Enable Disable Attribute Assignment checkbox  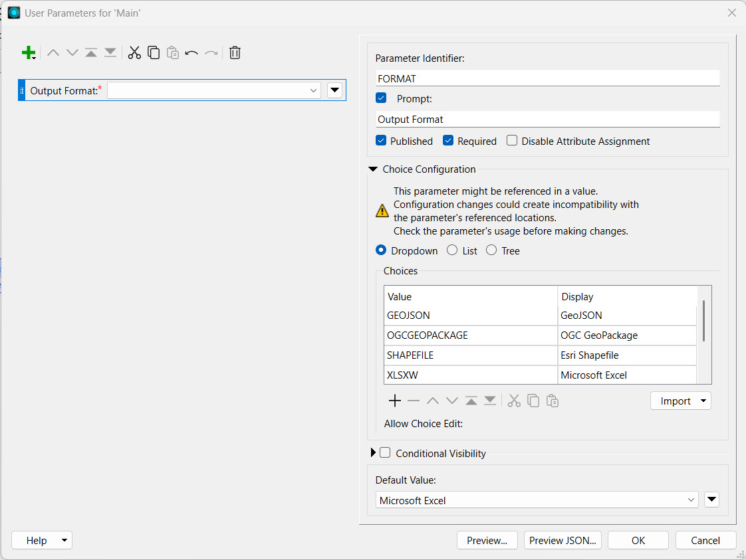point(512,141)
